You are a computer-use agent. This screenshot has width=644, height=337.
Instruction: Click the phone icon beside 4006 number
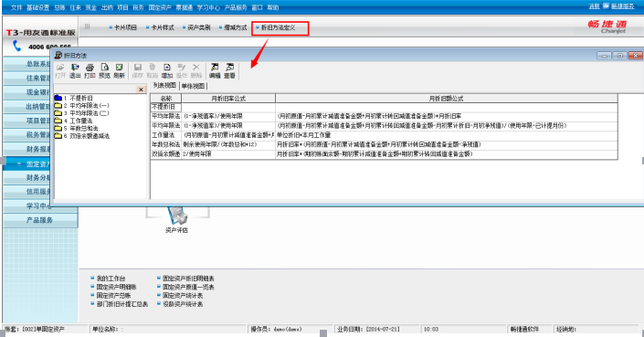16,46
